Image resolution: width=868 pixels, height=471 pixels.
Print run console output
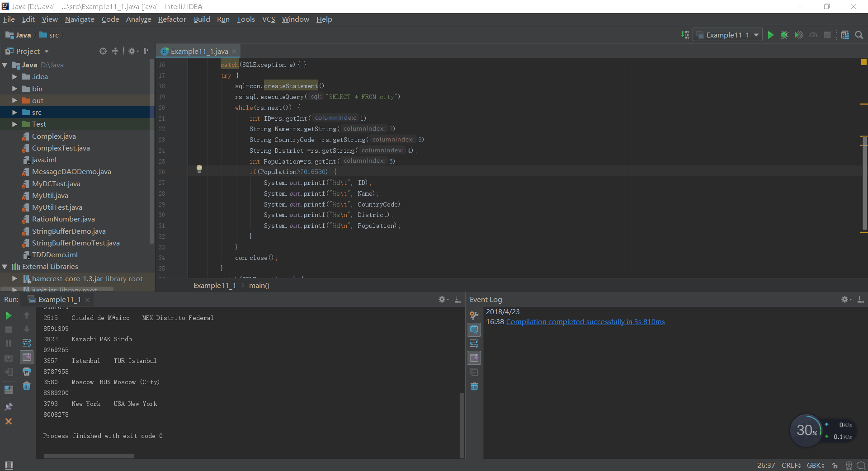[x=27, y=372]
